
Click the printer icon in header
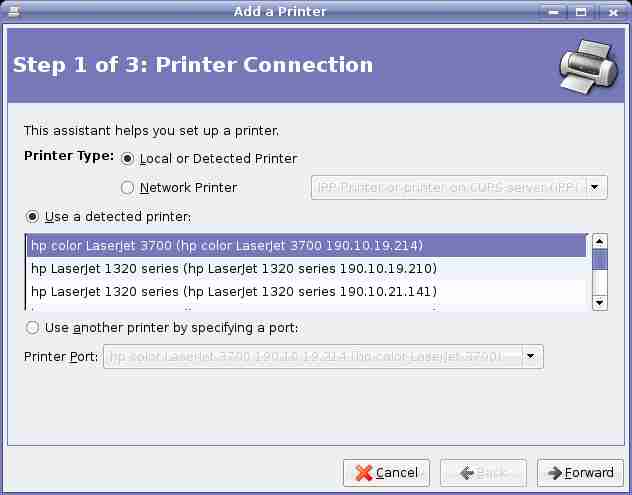pos(588,67)
